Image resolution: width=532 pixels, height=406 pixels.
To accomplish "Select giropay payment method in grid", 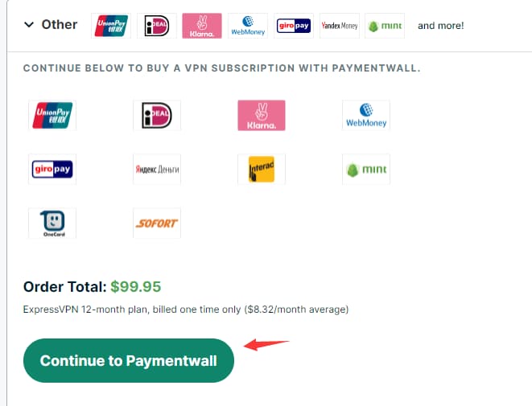I will [x=52, y=169].
